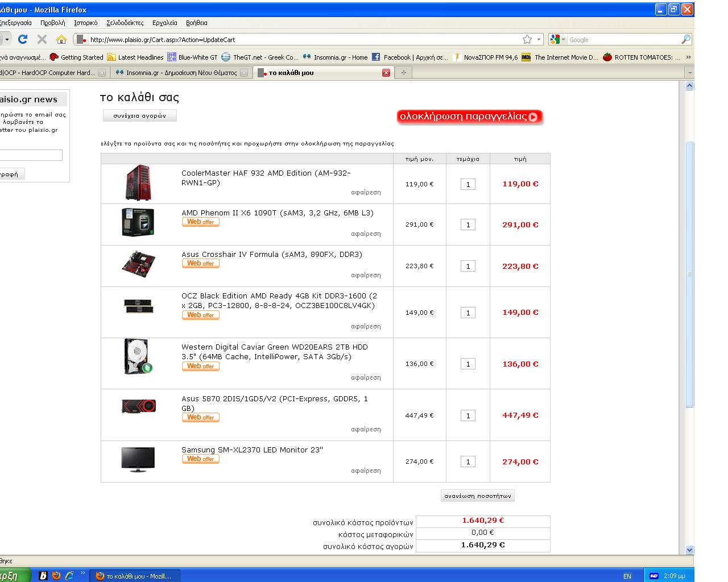
Task: Open a new tab with the plus button
Action: pyautogui.click(x=403, y=73)
